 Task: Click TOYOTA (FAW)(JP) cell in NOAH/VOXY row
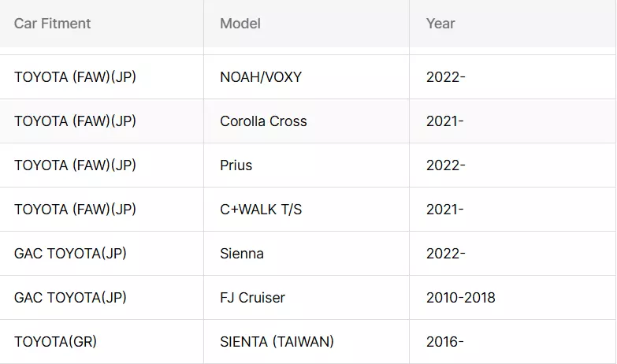point(102,77)
